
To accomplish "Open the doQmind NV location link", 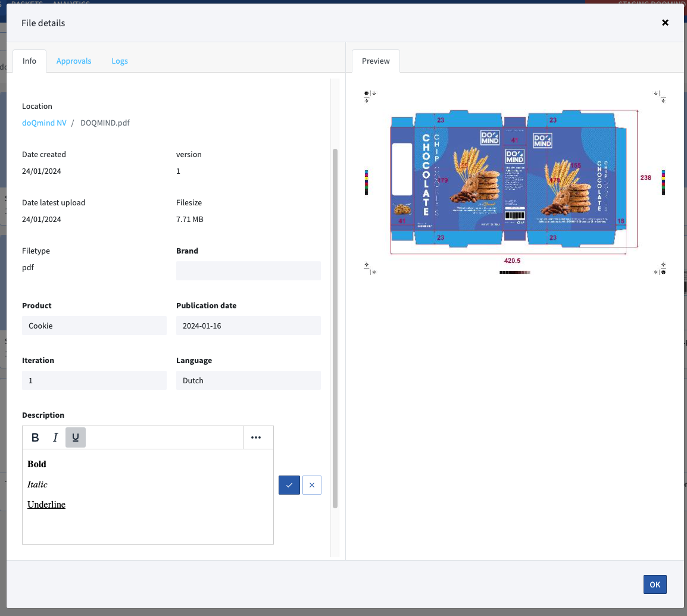I will [x=44, y=123].
